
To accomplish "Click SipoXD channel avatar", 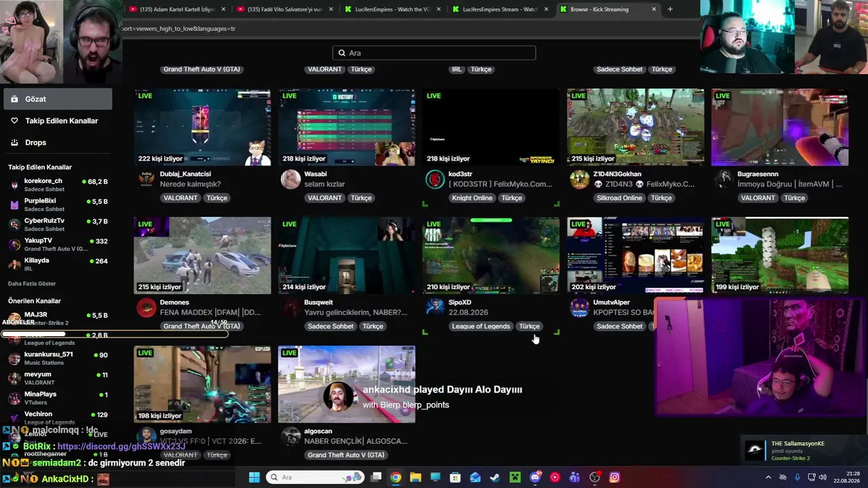I will tap(435, 308).
